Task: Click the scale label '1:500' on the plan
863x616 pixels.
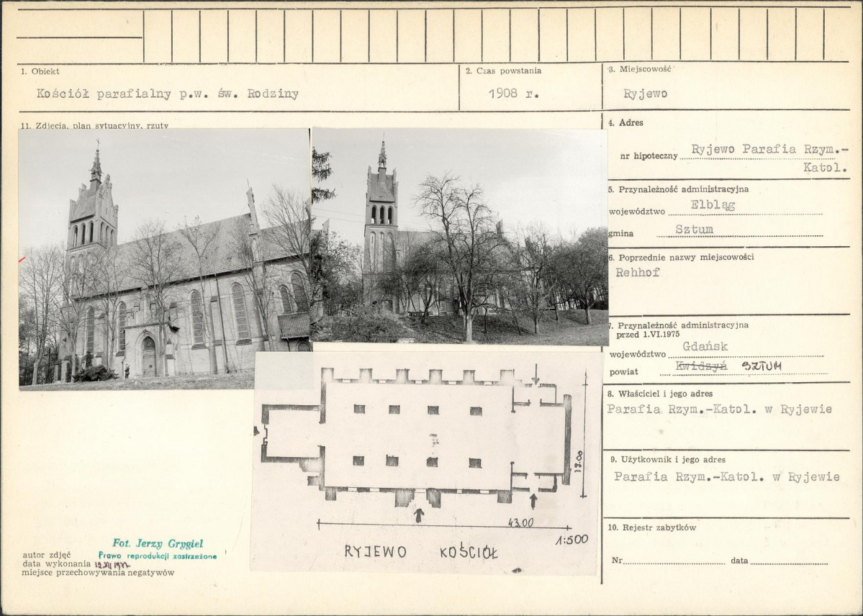Action: click(x=571, y=540)
